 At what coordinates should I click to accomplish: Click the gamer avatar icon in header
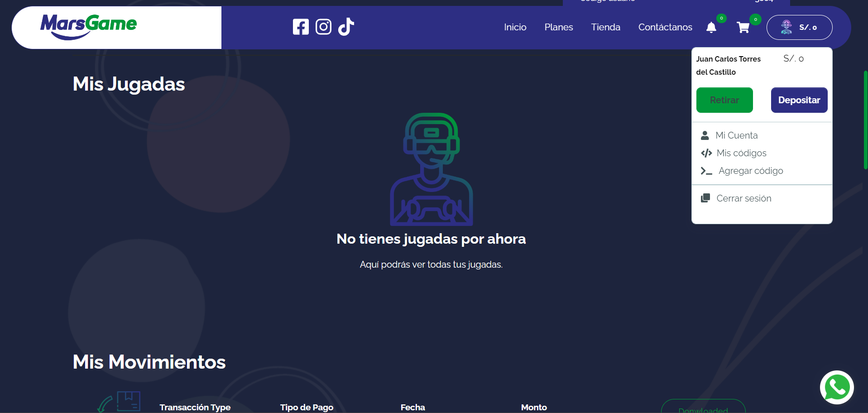pyautogui.click(x=786, y=27)
